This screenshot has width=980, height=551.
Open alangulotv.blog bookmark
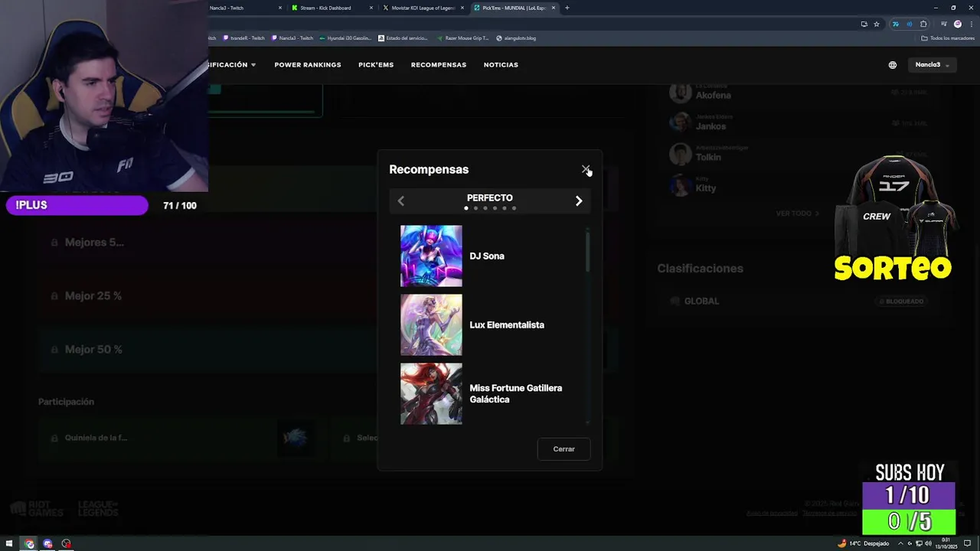[516, 38]
